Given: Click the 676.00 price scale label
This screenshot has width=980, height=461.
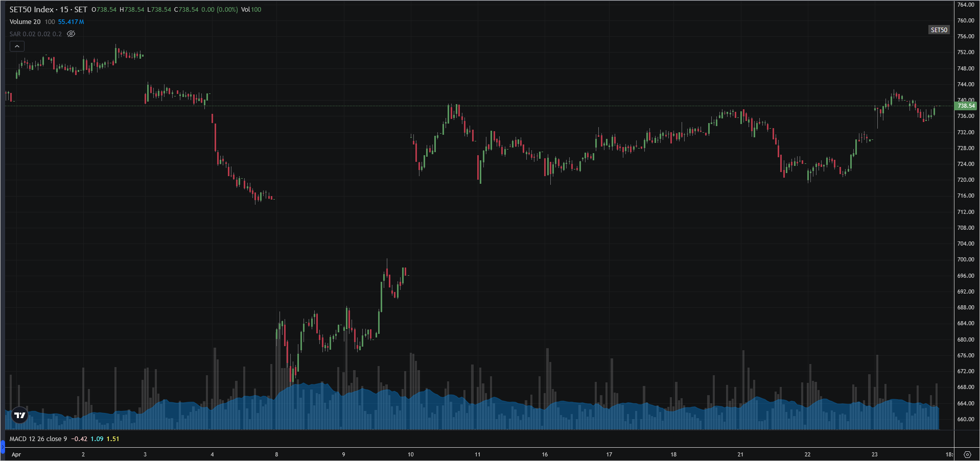Looking at the screenshot, I should [x=966, y=355].
